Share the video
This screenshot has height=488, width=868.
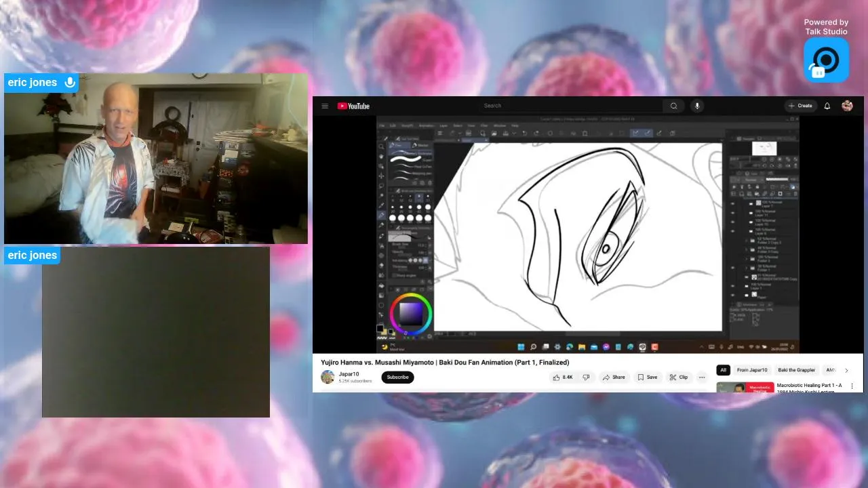(614, 377)
